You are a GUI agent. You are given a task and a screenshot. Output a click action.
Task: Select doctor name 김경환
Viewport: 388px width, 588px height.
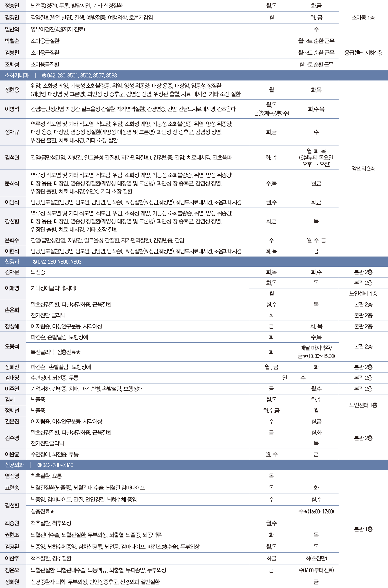(x=12, y=547)
